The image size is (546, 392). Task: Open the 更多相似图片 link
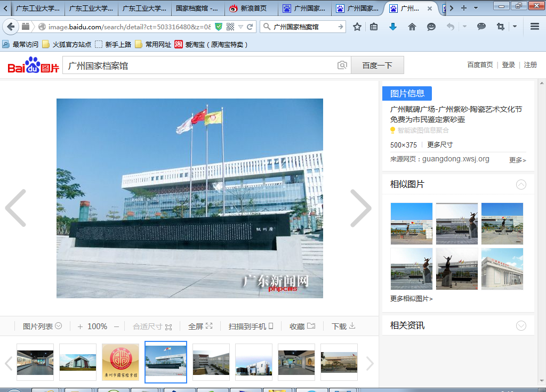[x=411, y=299]
